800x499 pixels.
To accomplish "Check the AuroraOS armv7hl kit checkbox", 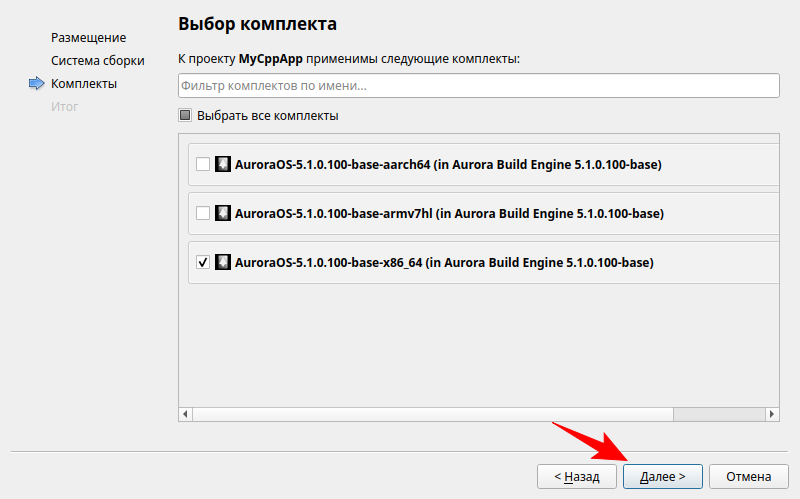I will (203, 213).
